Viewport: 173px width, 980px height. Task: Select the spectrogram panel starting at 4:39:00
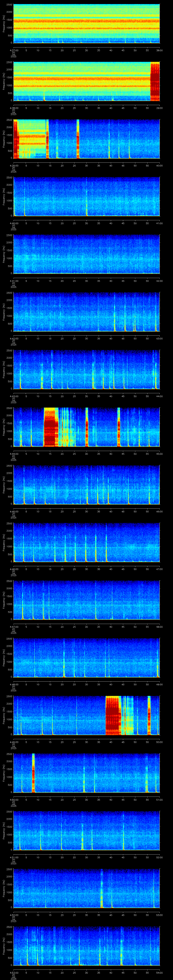[x=87, y=139]
